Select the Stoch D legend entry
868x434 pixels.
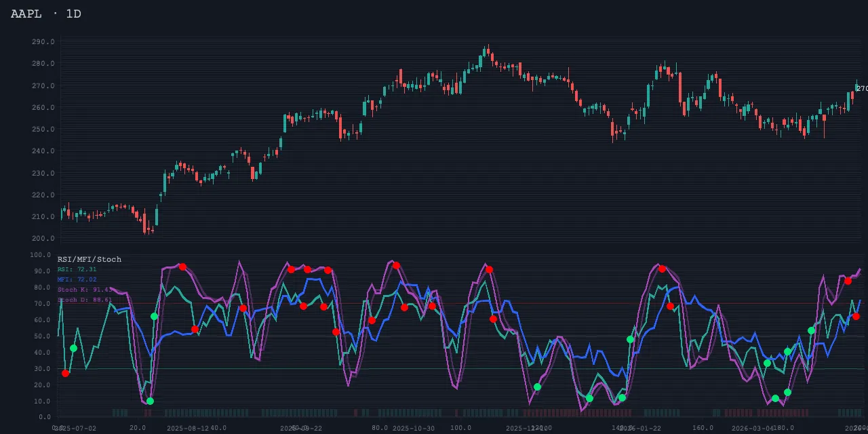(x=84, y=300)
